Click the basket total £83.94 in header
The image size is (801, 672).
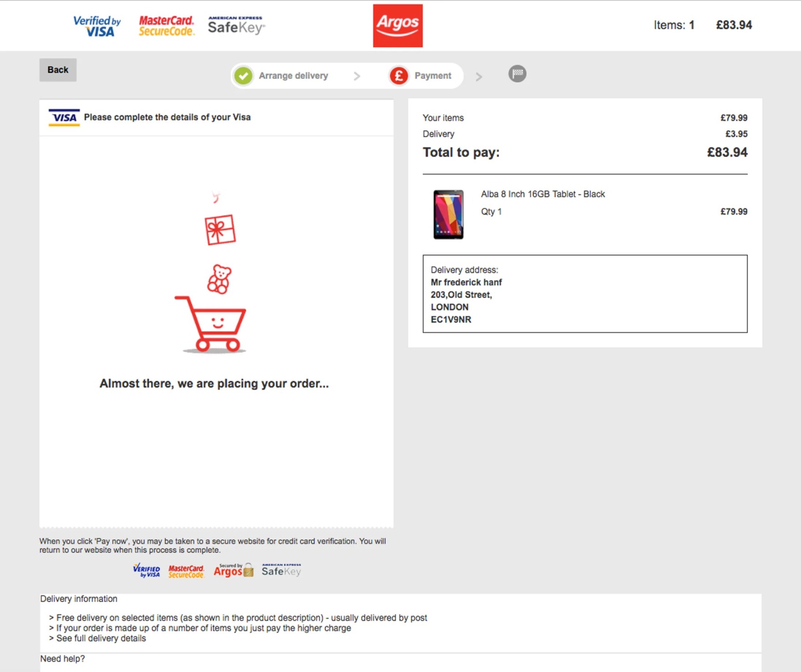click(x=734, y=25)
